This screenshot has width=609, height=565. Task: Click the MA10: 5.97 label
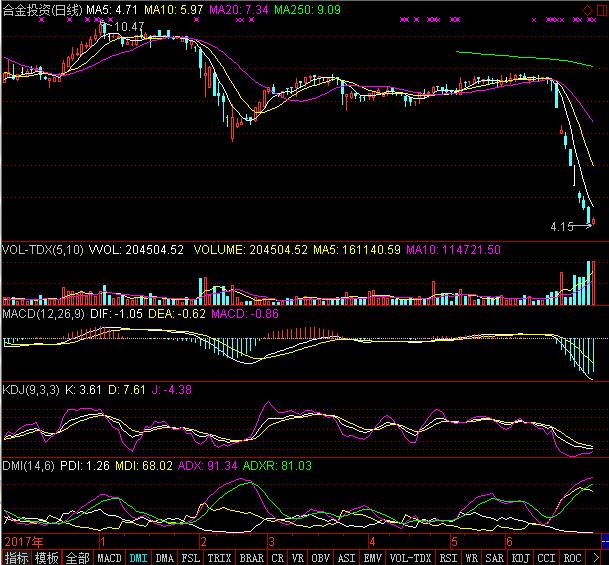(x=173, y=10)
